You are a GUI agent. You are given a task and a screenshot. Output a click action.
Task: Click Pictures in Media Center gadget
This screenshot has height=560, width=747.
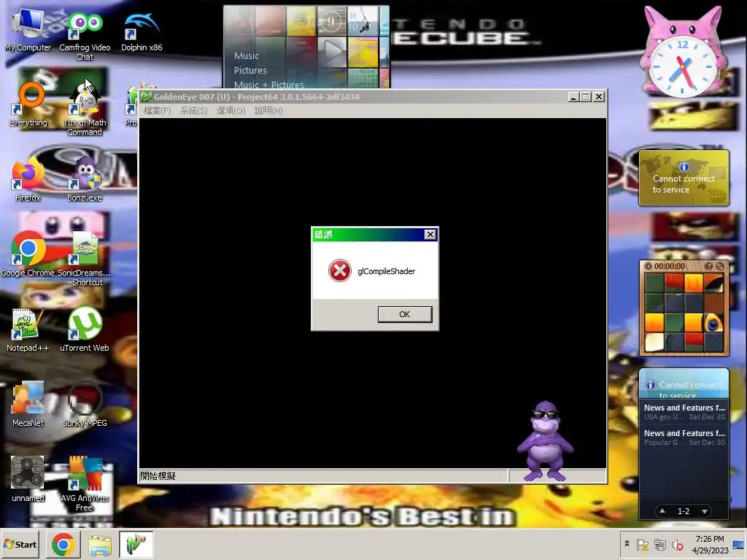(250, 70)
